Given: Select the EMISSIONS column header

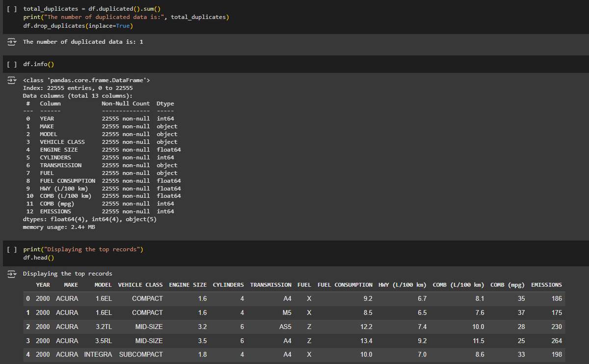Looking at the screenshot, I should (546, 285).
